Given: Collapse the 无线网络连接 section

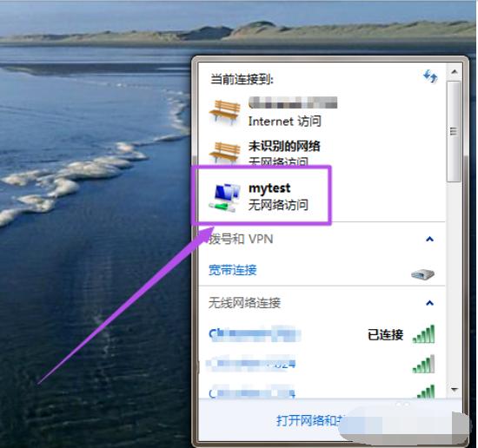Looking at the screenshot, I should 429,303.
